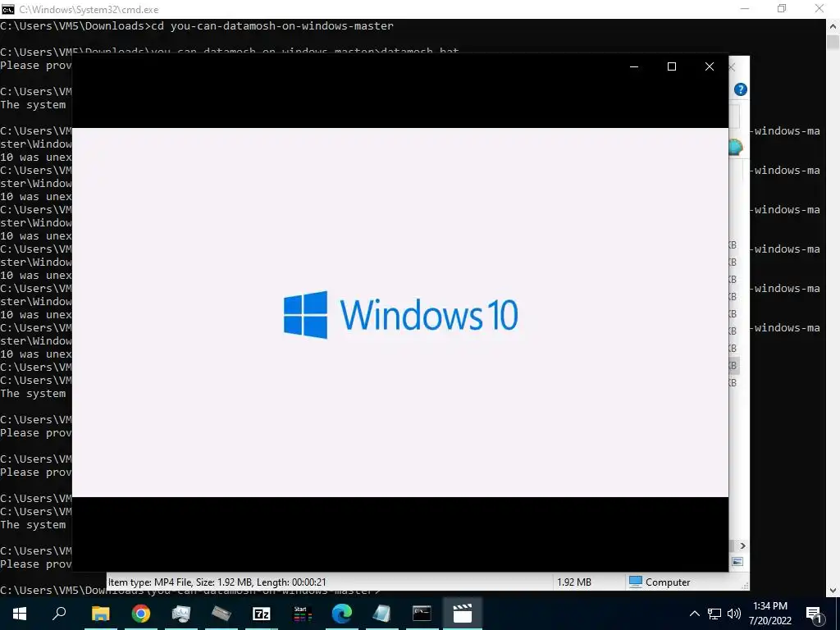
Task: Open the clock showing 1:34 PM
Action: [x=769, y=614]
